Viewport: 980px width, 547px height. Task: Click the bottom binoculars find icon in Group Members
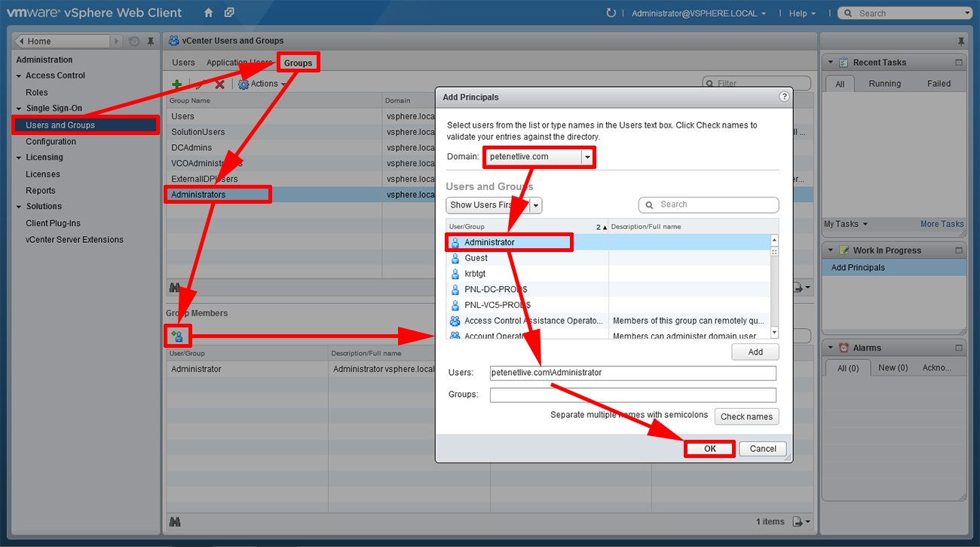tap(175, 521)
